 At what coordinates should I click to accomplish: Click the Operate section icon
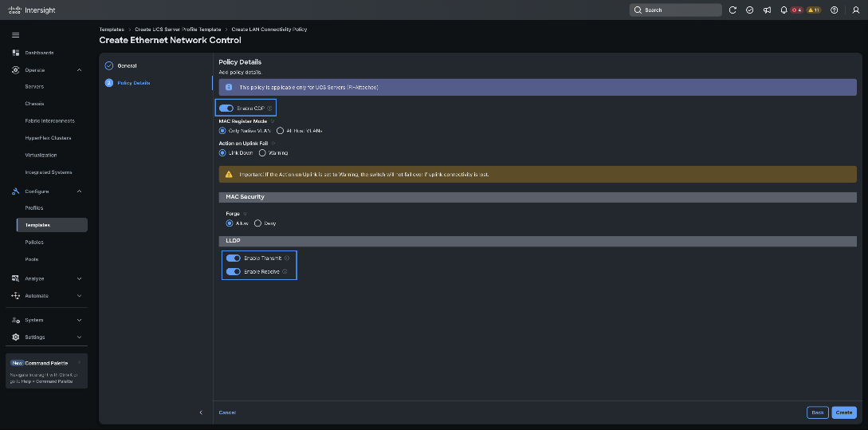click(15, 70)
